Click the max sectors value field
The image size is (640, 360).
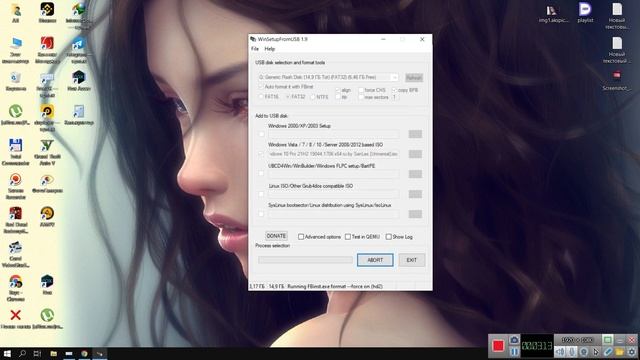pyautogui.click(x=395, y=97)
